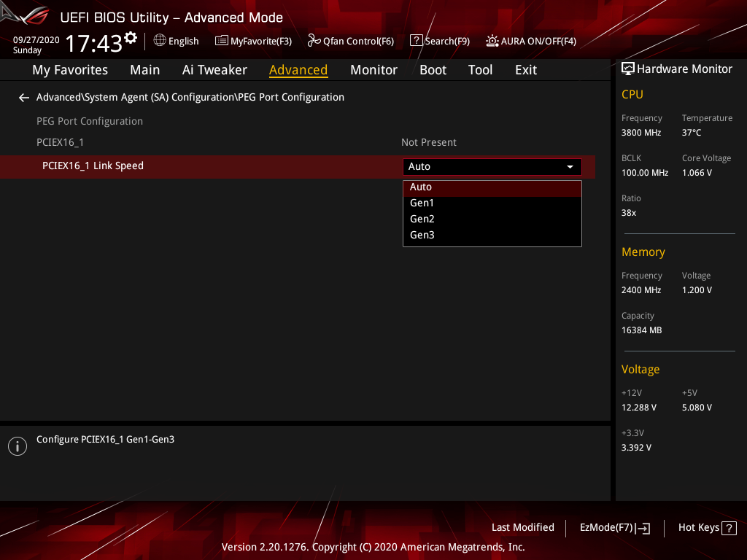This screenshot has width=747, height=560.
Task: Select the Advanced tab
Action: coord(298,70)
